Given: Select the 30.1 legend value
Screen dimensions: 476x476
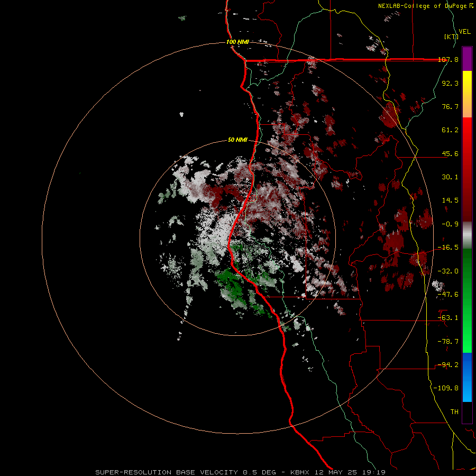Looking at the screenshot, I should point(450,177).
